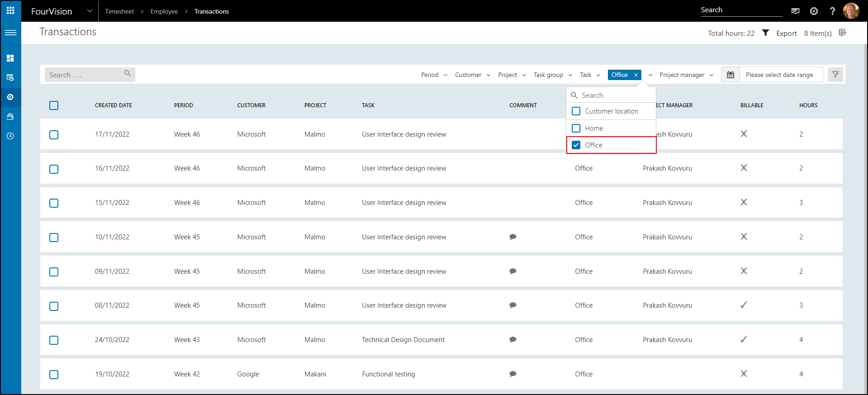Click the transactions Search input field
The height and width of the screenshot is (395, 868).
90,75
